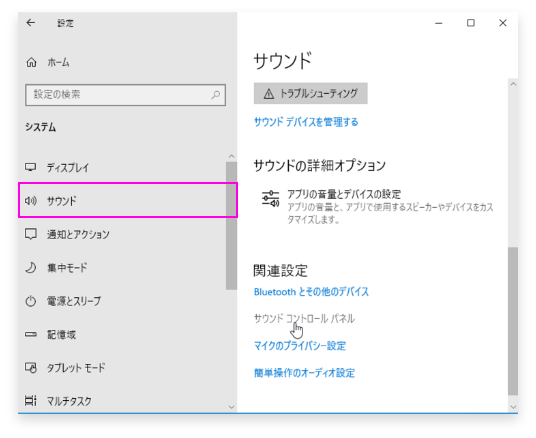Click the 設定の検索 search field
The height and width of the screenshot is (438, 536).
[125, 95]
